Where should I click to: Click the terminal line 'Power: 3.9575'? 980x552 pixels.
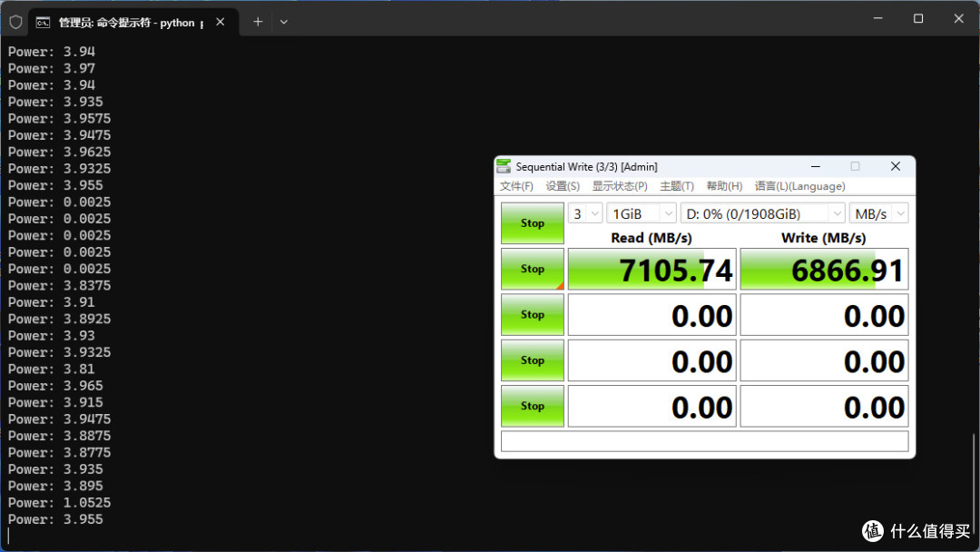[59, 119]
